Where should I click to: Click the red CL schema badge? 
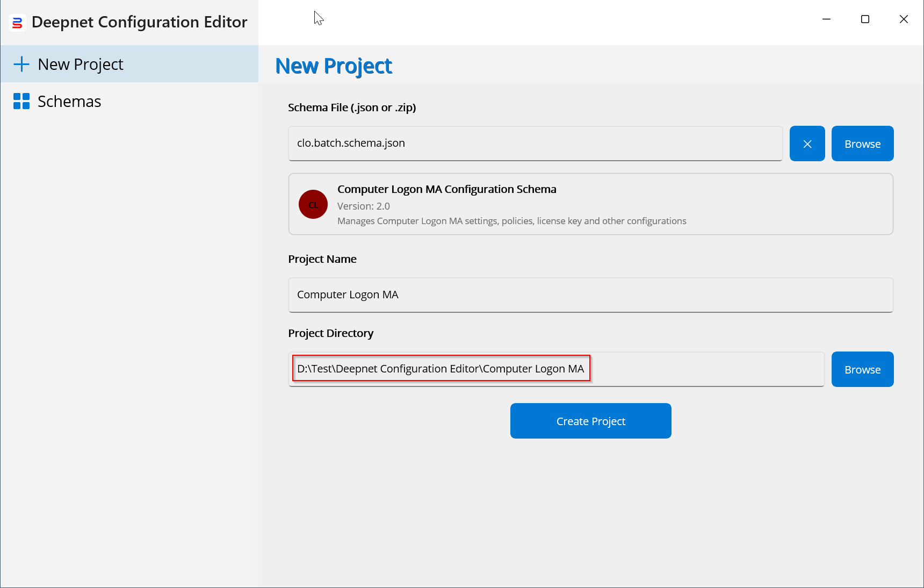[313, 204]
